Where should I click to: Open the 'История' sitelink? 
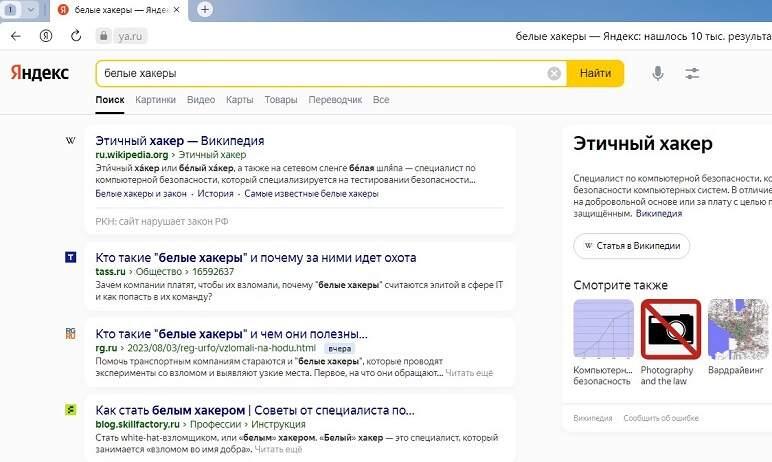click(215, 194)
